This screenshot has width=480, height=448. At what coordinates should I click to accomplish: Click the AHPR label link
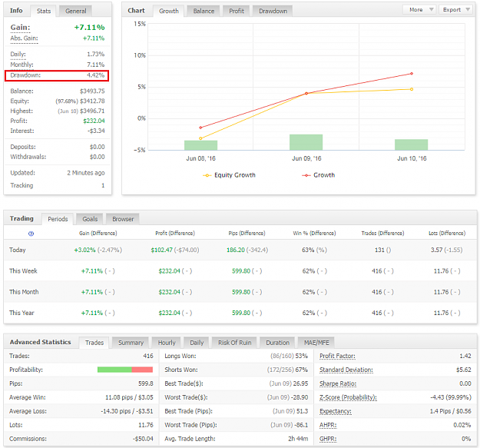tap(328, 425)
